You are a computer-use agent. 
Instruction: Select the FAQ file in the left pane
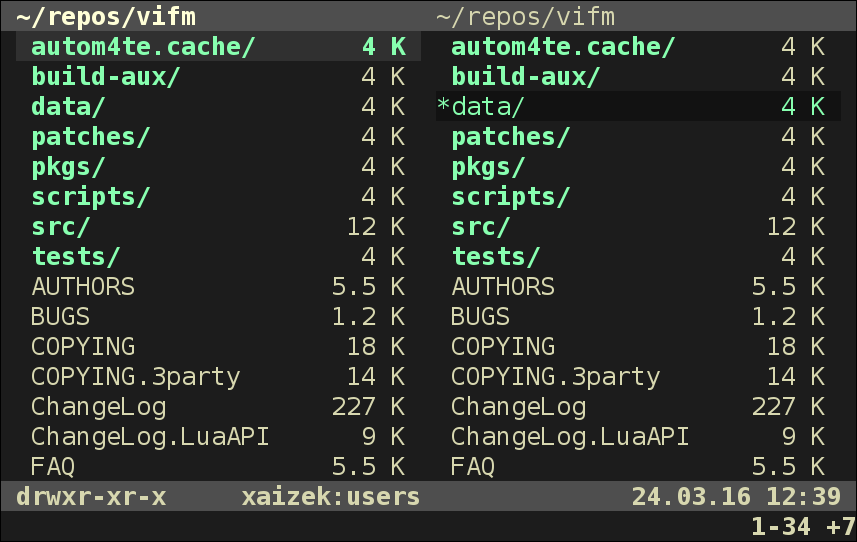click(219, 467)
